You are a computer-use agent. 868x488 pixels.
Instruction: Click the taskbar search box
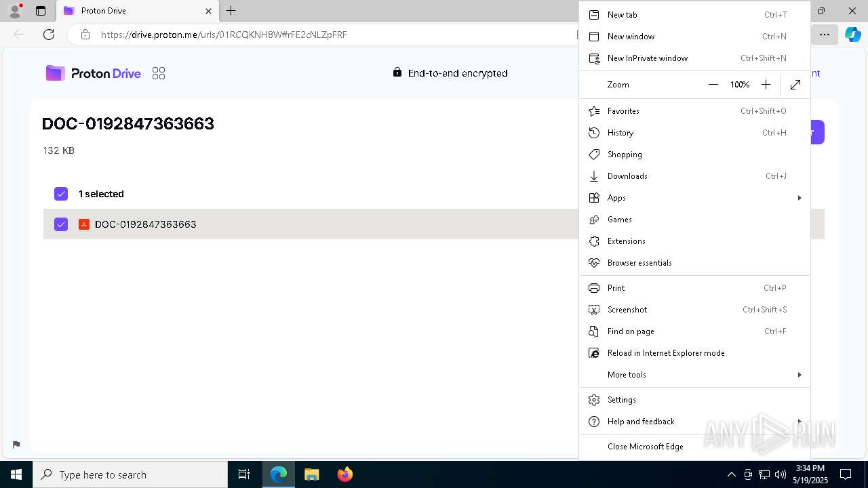(x=130, y=474)
